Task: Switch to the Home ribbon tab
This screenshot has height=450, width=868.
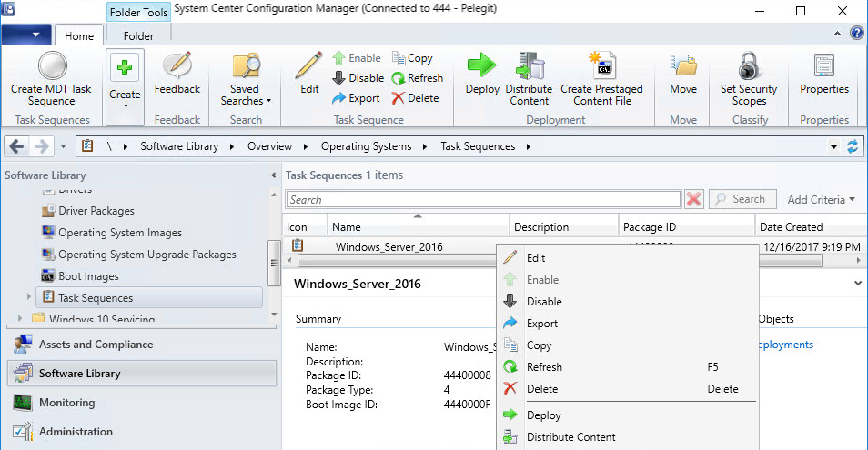Action: tap(79, 36)
